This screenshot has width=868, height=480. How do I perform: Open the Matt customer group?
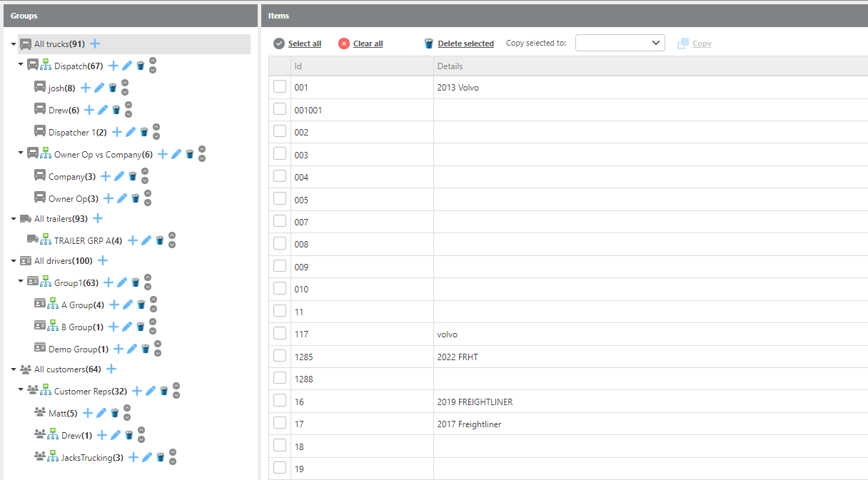[57, 413]
